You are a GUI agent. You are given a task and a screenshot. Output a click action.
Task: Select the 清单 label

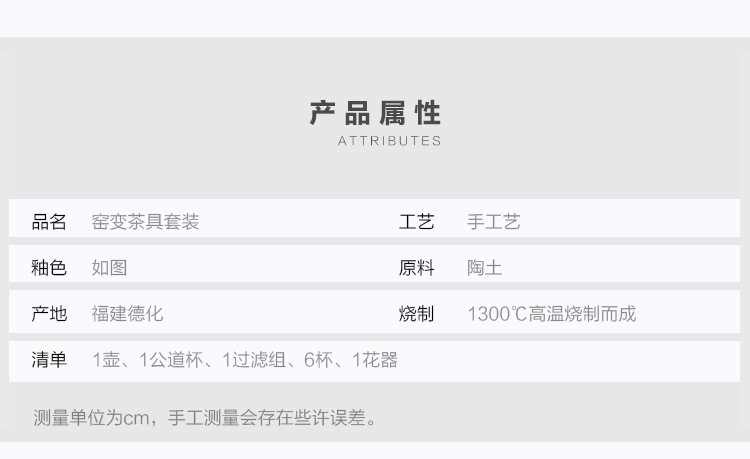49,360
